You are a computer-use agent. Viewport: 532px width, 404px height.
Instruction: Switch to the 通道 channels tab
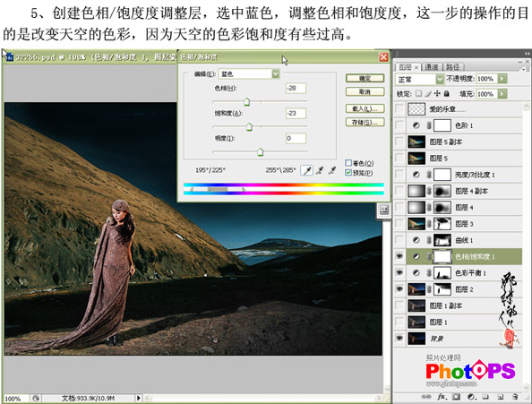point(431,67)
